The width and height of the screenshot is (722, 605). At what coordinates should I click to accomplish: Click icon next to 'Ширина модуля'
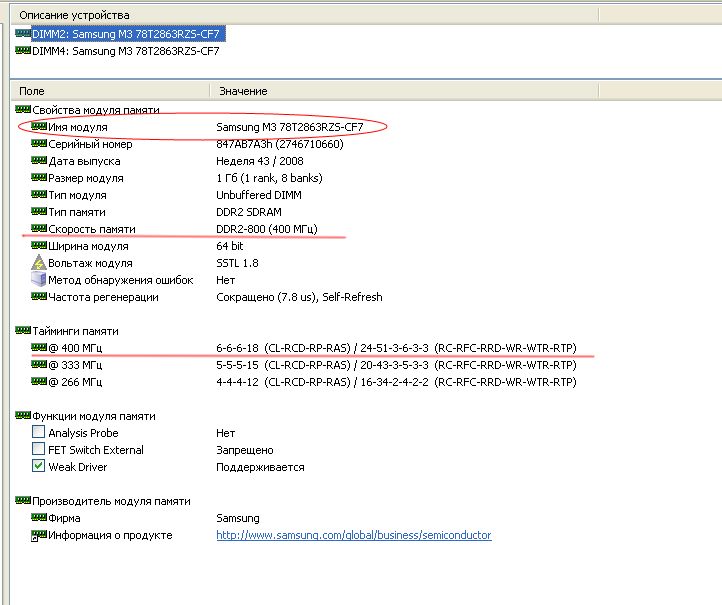39,245
